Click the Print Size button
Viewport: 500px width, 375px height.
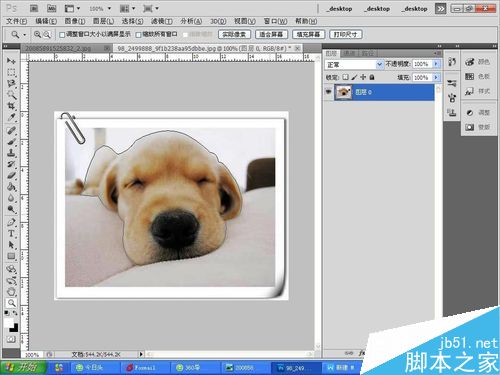(x=346, y=34)
